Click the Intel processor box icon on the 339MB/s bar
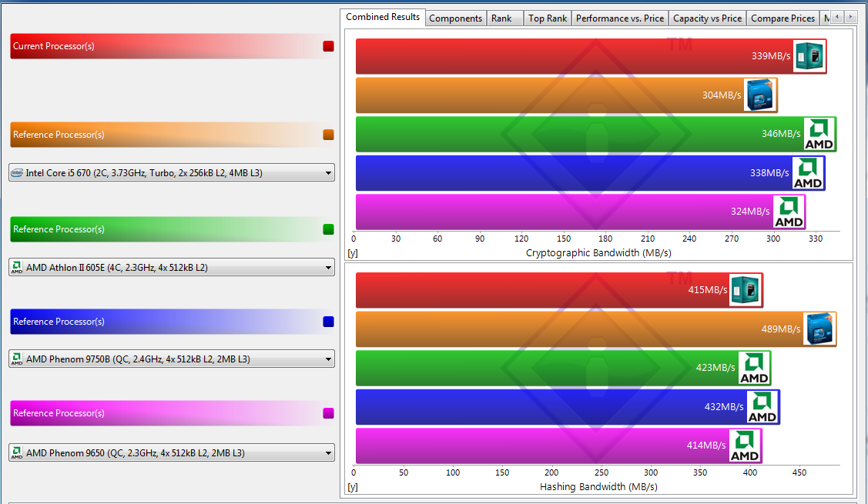 pyautogui.click(x=809, y=56)
